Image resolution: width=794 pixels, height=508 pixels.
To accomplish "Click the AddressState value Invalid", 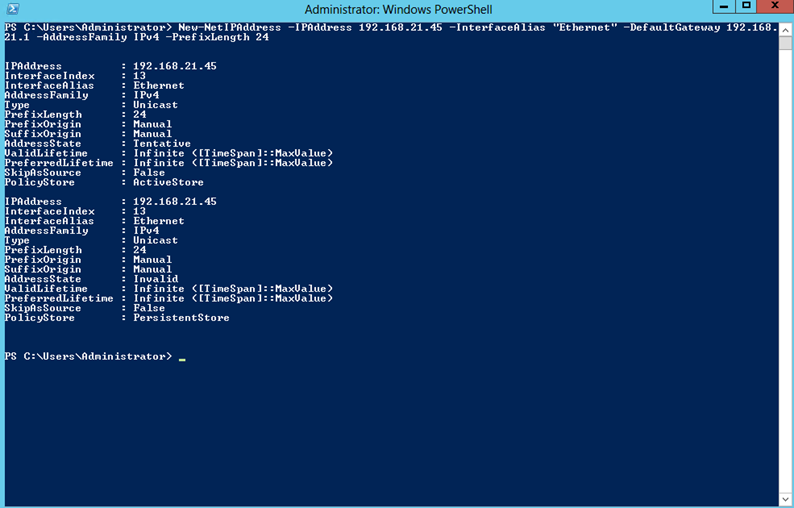I will [155, 279].
